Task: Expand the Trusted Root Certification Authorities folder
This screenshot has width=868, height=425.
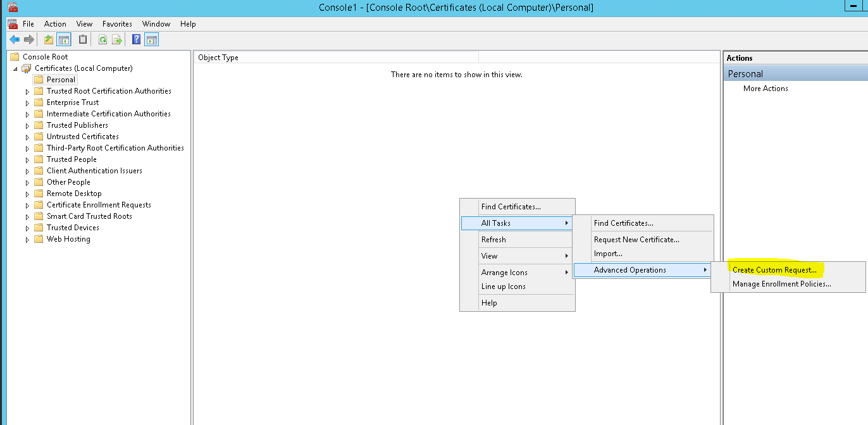Action: [27, 92]
